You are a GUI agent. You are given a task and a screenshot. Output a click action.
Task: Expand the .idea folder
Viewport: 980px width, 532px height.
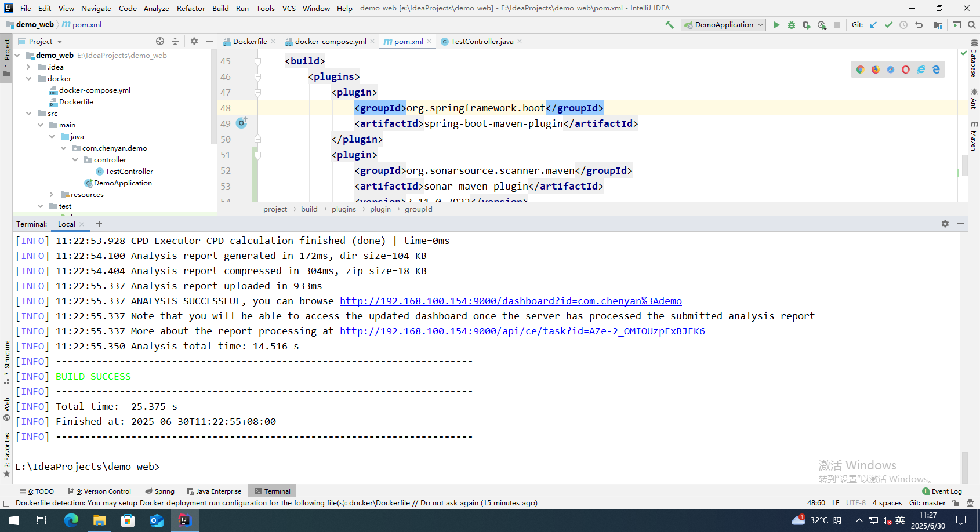[x=28, y=67]
